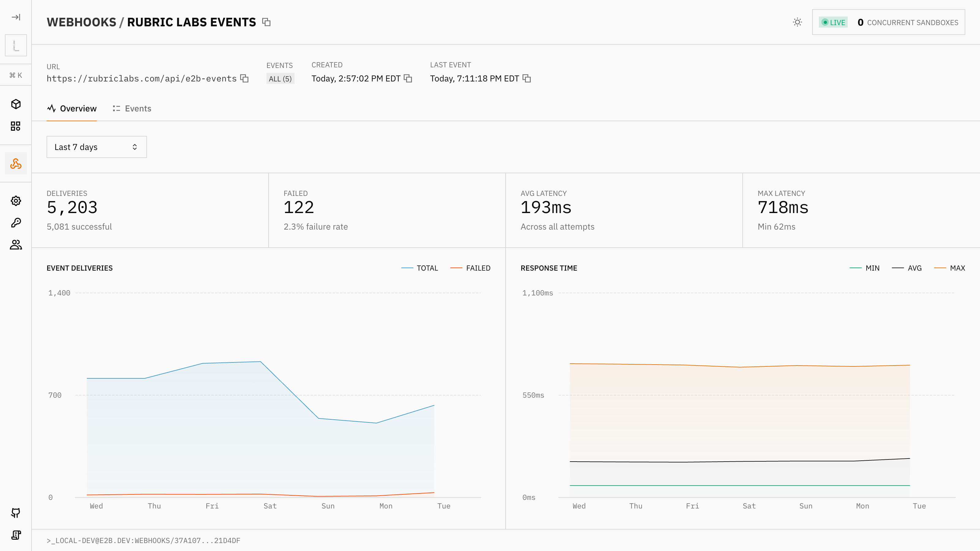Viewport: 980px width, 551px height.
Task: Click the 2.3% failure rate text
Action: (315, 227)
